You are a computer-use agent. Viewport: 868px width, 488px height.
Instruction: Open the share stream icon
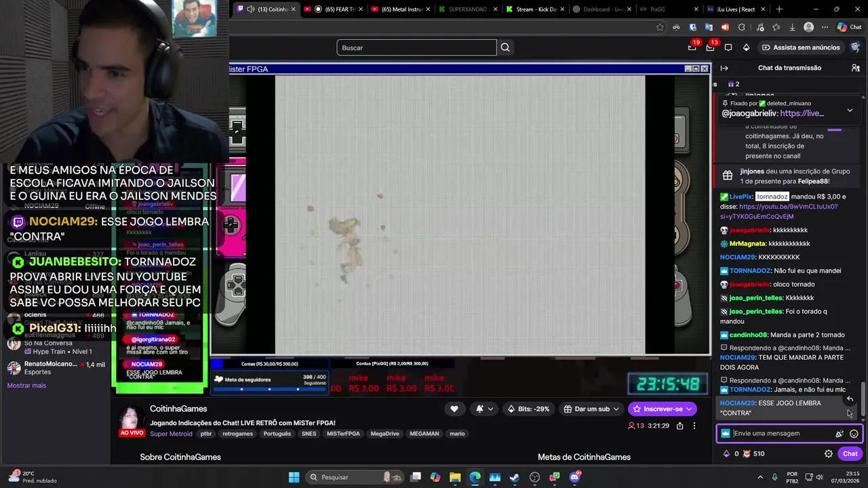pos(680,426)
